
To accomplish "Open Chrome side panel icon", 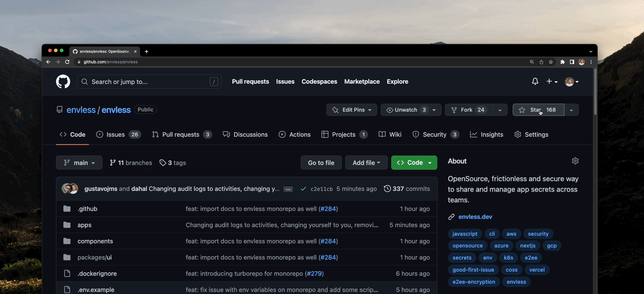I will click(572, 62).
